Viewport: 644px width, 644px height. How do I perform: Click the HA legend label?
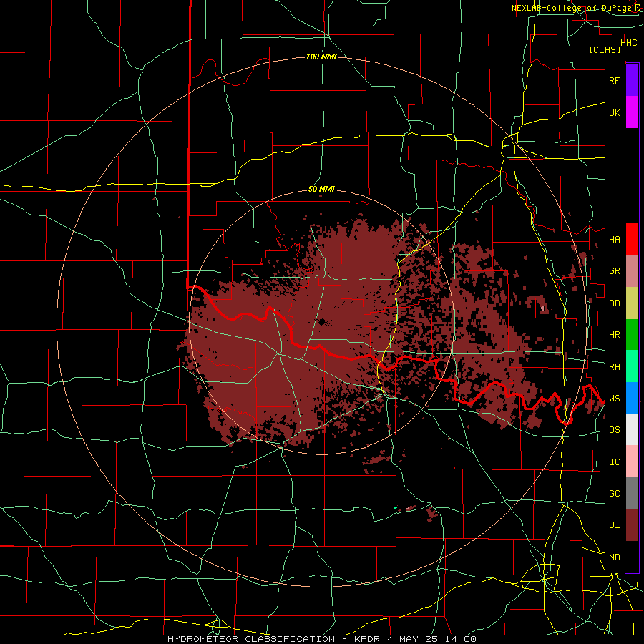(x=614, y=239)
